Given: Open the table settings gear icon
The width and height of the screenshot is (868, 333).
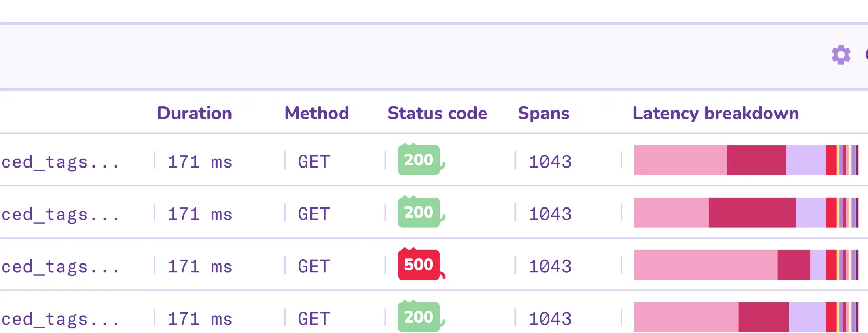Looking at the screenshot, I should tap(840, 55).
